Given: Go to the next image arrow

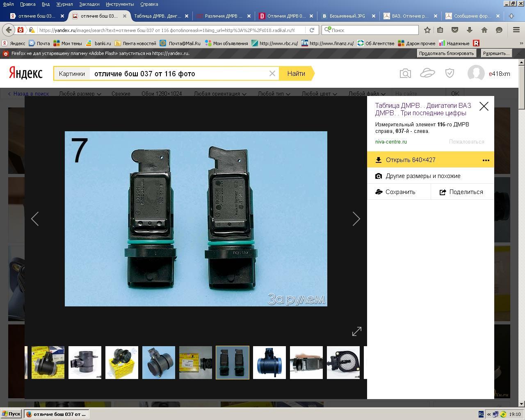Looking at the screenshot, I should [x=356, y=219].
